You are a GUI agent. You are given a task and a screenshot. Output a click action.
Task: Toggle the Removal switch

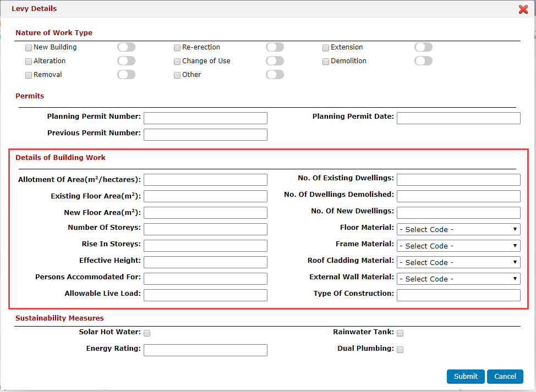click(x=127, y=74)
